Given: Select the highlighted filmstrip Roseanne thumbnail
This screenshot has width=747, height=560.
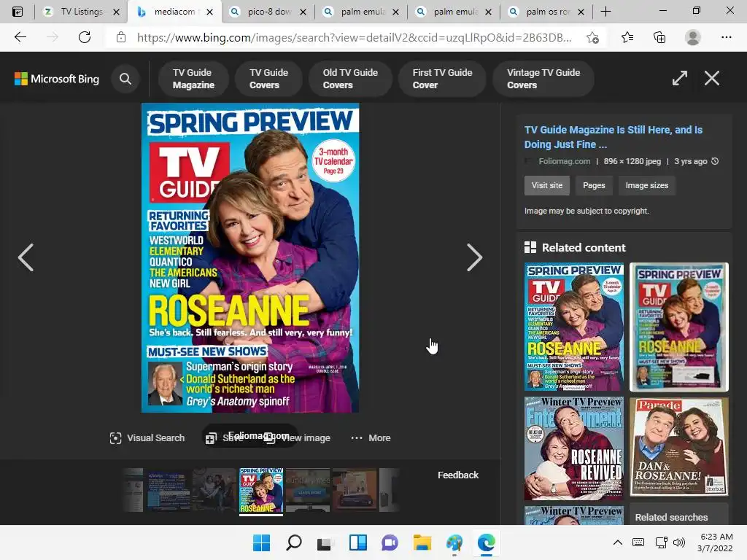Looking at the screenshot, I should point(261,491).
